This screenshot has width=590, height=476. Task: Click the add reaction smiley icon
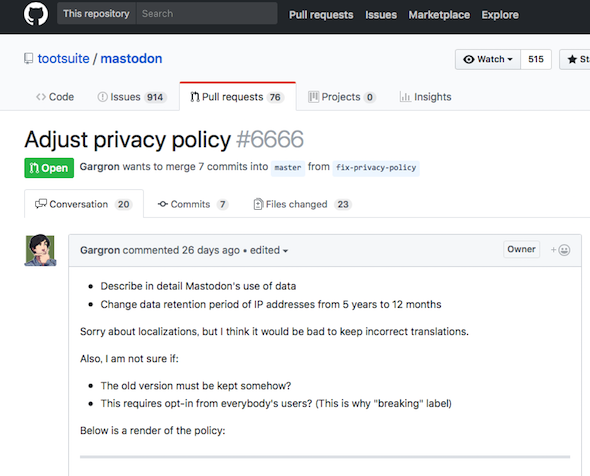click(x=560, y=250)
